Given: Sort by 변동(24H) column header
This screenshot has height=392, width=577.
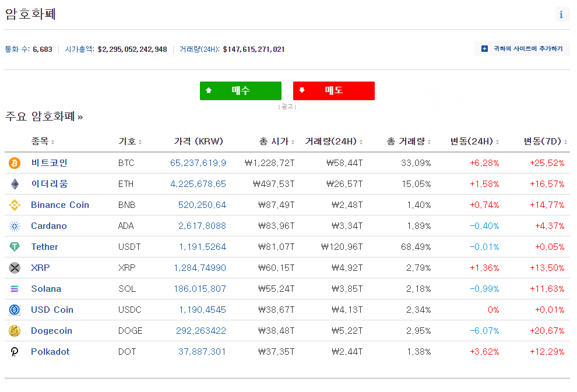Looking at the screenshot, I should coord(474,141).
